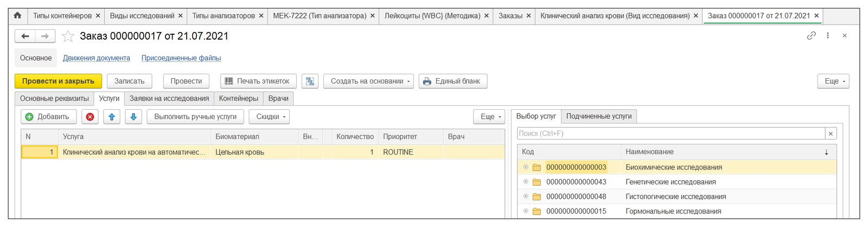Click the back navigation arrow

[x=25, y=36]
